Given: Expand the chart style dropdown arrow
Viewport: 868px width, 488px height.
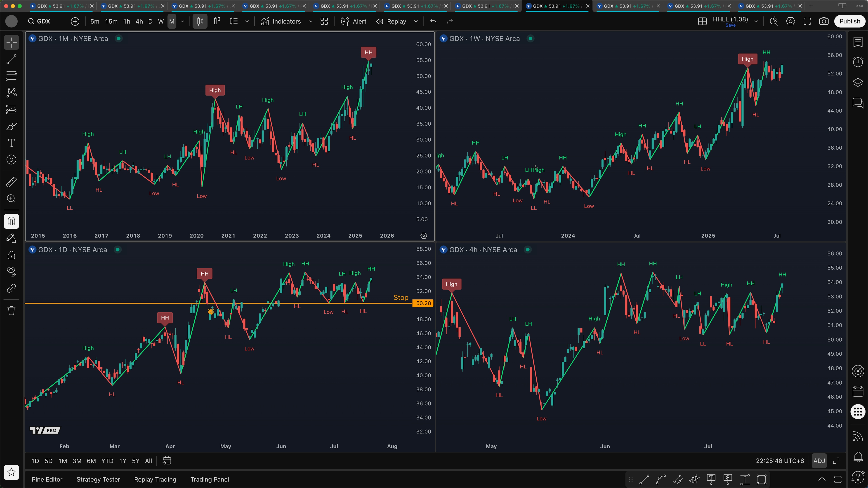Looking at the screenshot, I should 247,21.
